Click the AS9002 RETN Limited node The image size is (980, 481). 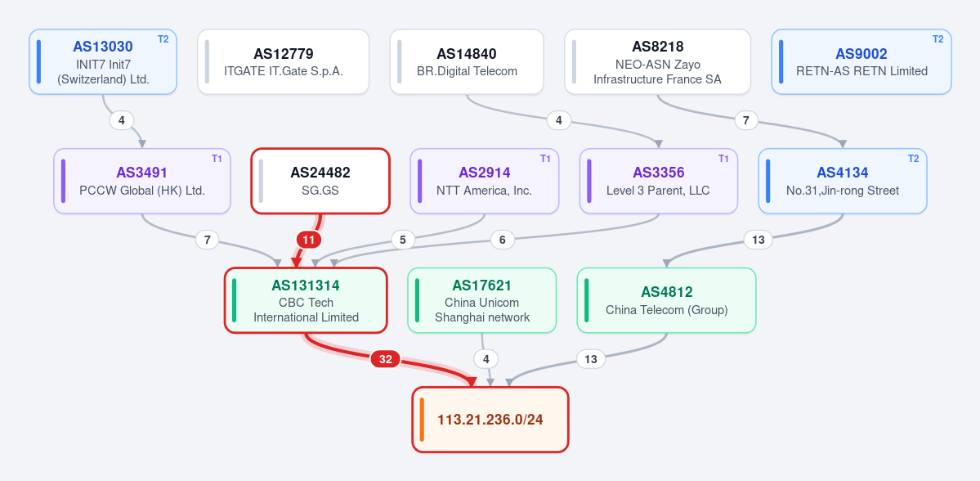861,62
